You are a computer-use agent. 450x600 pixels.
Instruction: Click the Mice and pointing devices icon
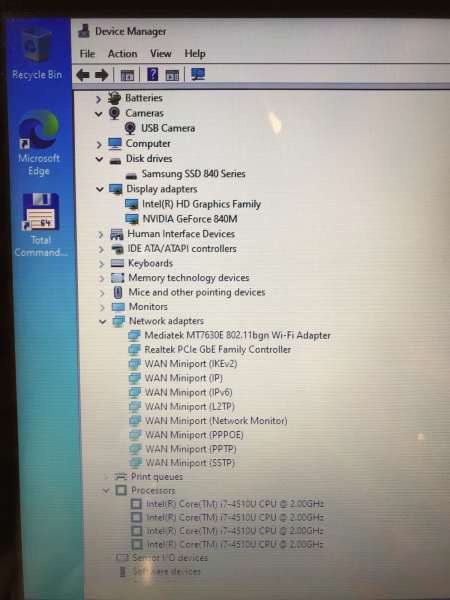(118, 292)
